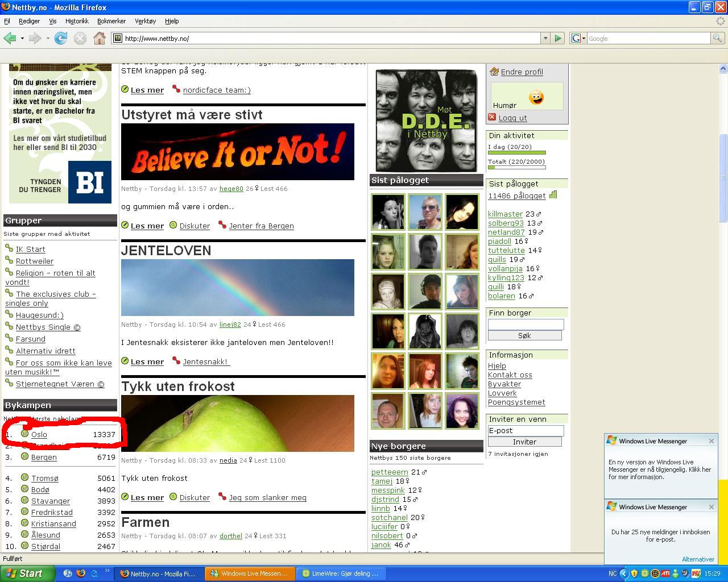Click the Søk button

pyautogui.click(x=524, y=335)
